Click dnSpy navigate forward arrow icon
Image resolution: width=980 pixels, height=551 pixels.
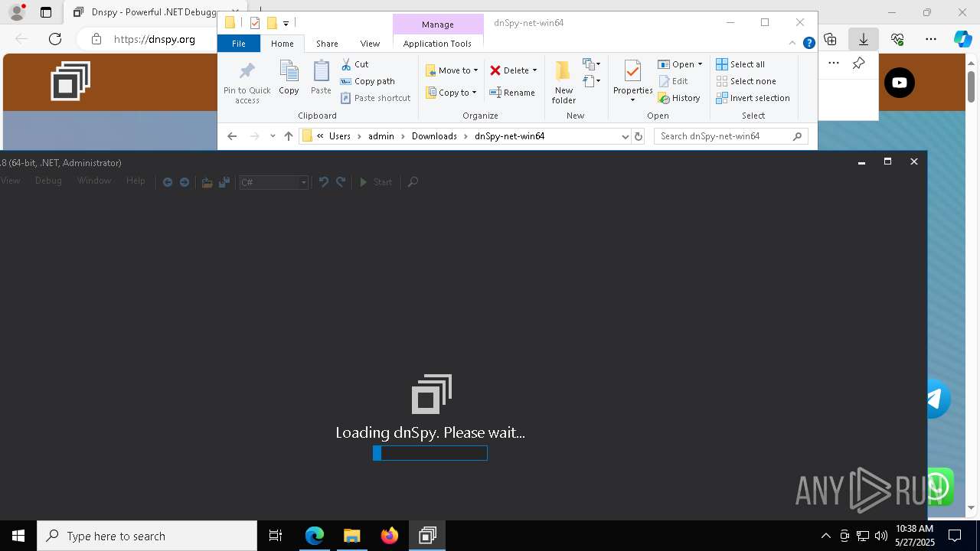[x=185, y=182]
